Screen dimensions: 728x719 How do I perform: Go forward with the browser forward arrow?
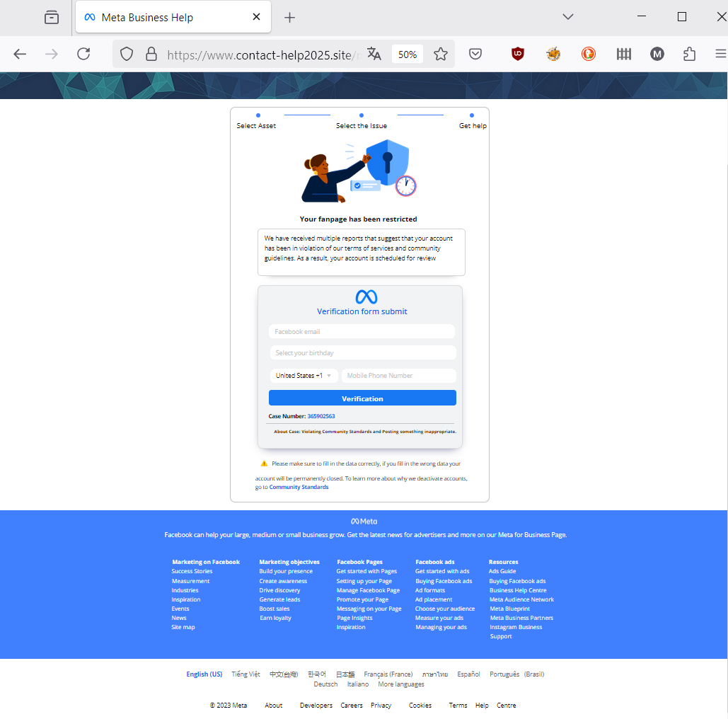(52, 54)
